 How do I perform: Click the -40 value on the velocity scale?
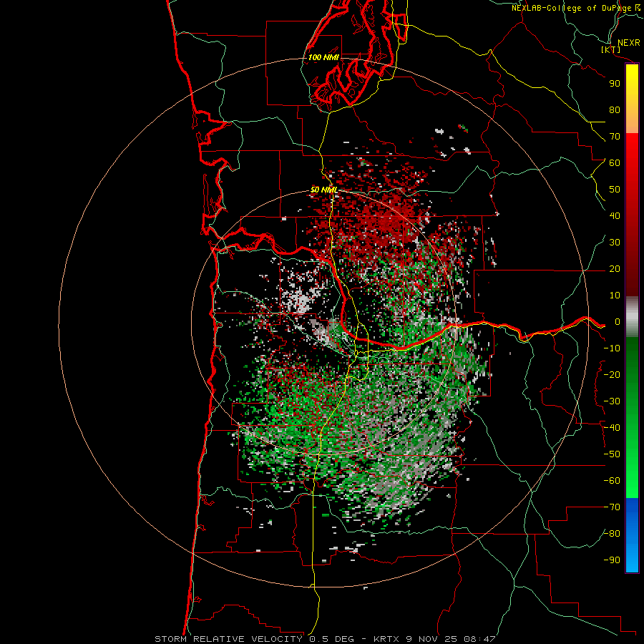tap(612, 428)
